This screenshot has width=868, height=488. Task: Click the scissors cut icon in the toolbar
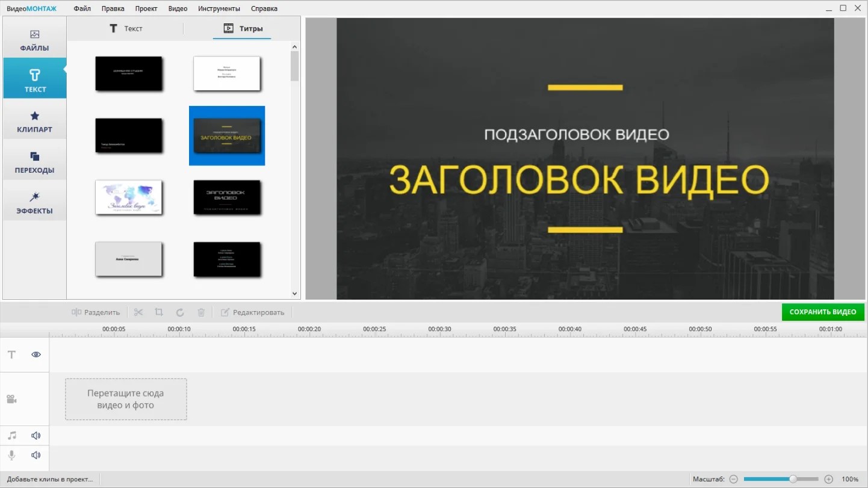[138, 312]
